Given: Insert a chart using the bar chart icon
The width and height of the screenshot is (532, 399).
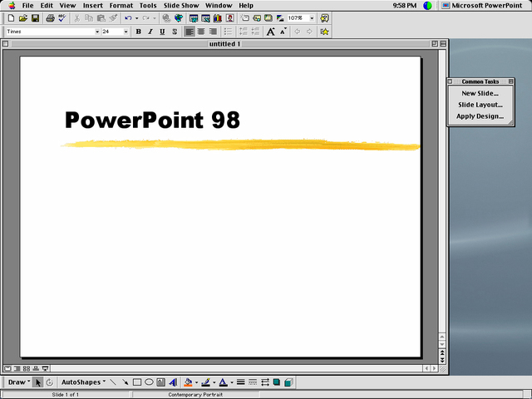Looking at the screenshot, I should [218, 18].
